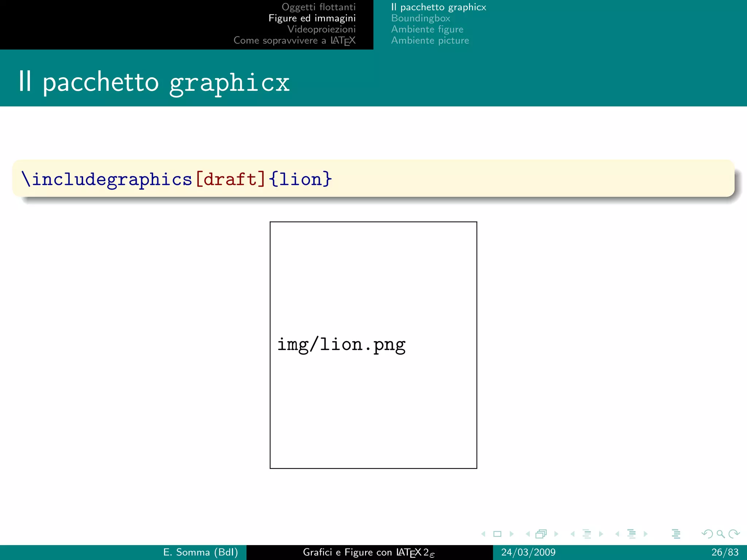Click the stacked frames navigation icon
This screenshot has width=747, height=560.
(541, 534)
